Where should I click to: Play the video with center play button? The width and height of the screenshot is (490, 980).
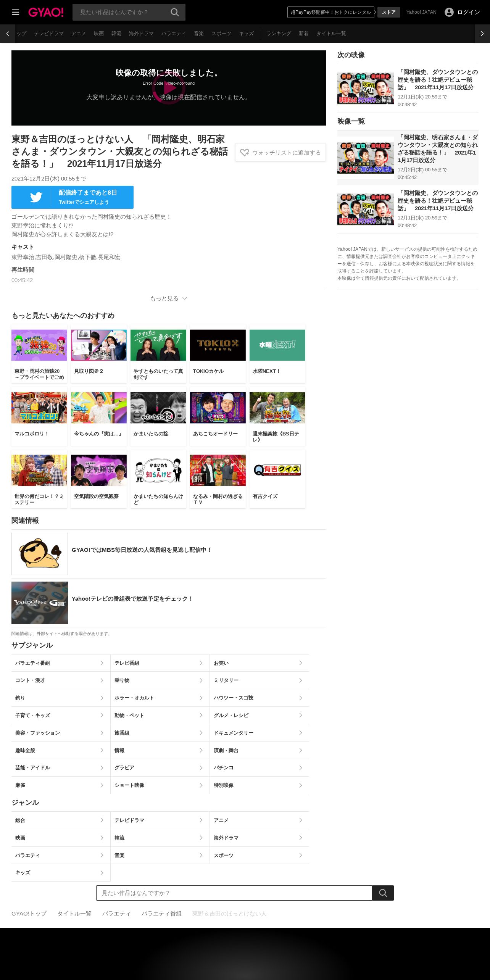pos(169,88)
